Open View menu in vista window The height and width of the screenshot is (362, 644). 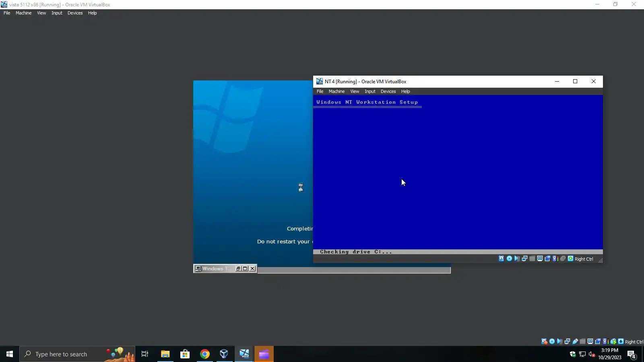coord(41,13)
